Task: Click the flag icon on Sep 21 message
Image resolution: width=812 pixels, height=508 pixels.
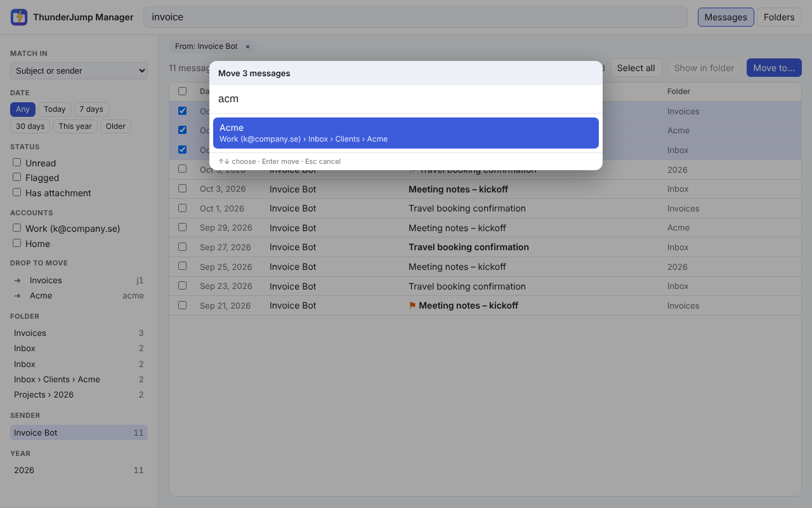Action: [412, 305]
